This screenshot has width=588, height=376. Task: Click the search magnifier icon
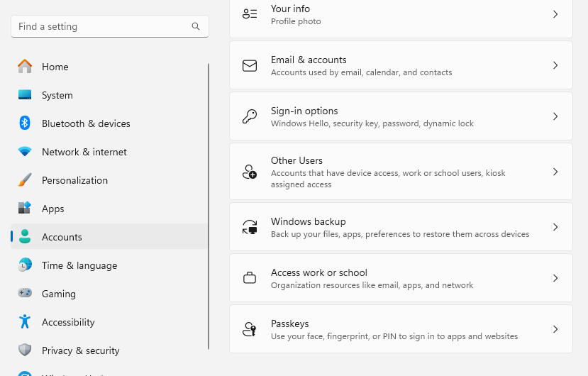pyautogui.click(x=196, y=26)
